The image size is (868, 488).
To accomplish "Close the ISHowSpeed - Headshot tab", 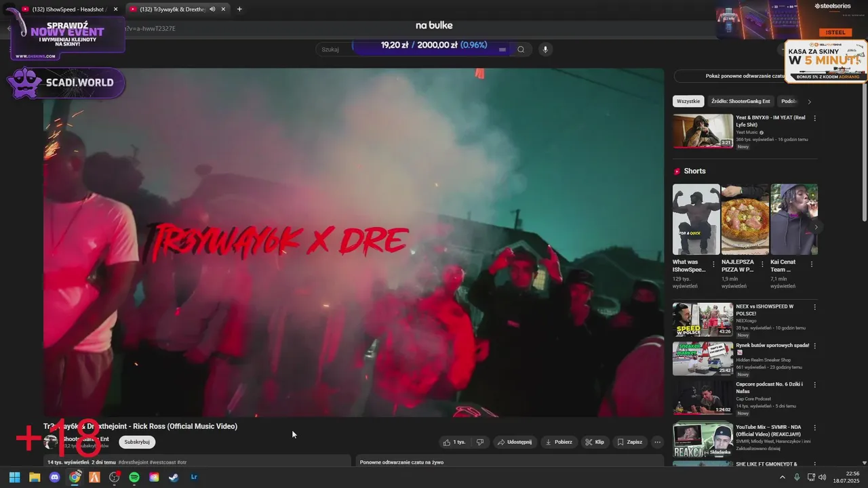I will point(115,9).
